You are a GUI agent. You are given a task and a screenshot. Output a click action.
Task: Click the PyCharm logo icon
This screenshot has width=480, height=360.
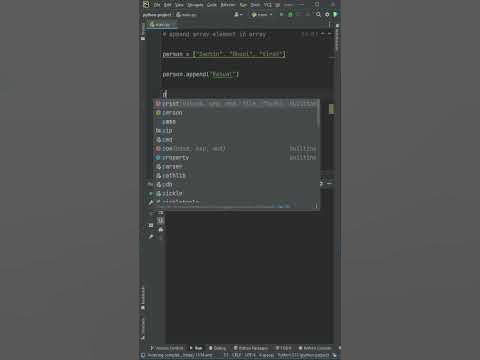pos(146,4)
